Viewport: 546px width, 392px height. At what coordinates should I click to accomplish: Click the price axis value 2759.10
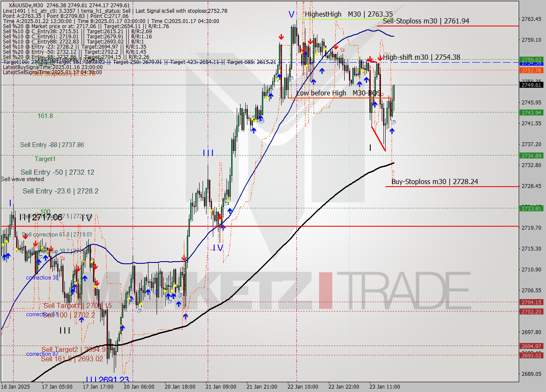[x=531, y=40]
